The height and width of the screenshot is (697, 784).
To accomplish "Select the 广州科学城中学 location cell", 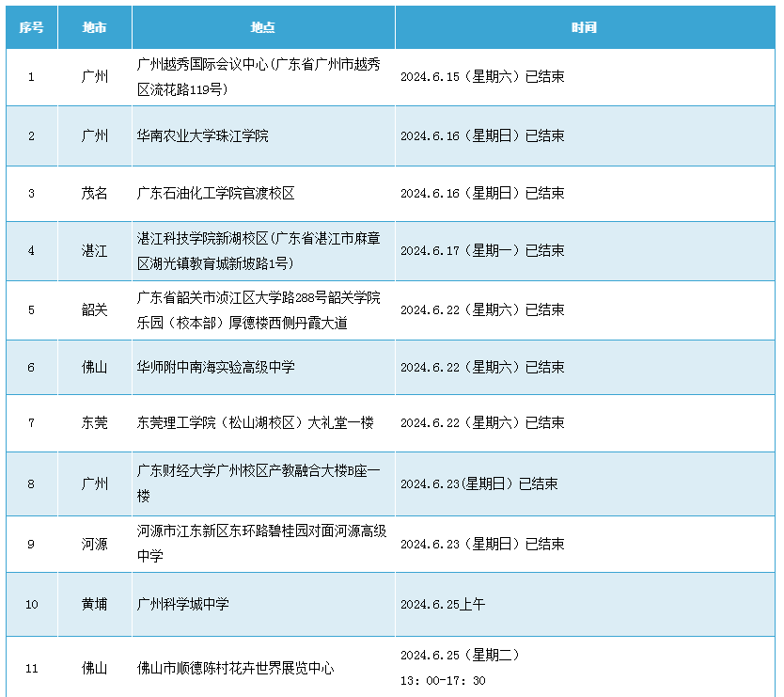I will [182, 604].
